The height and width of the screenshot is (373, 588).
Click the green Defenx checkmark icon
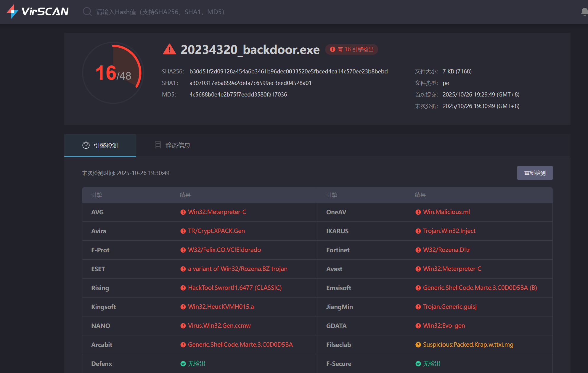183,364
